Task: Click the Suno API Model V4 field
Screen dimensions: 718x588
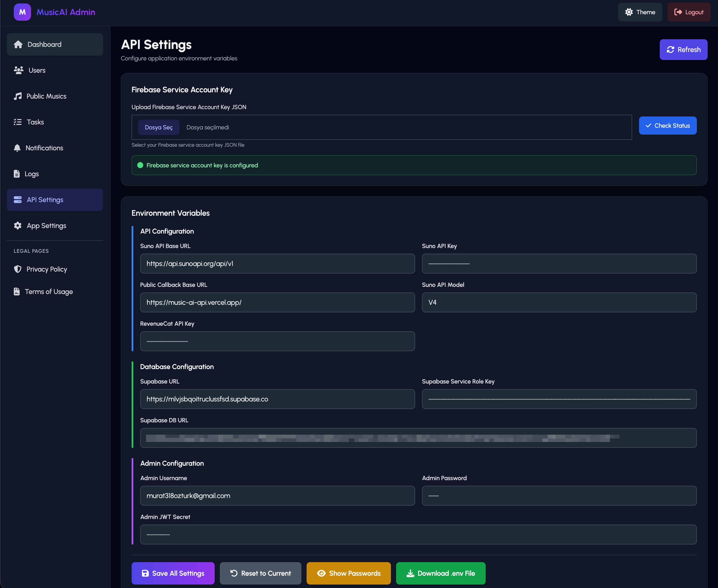Action: point(559,302)
